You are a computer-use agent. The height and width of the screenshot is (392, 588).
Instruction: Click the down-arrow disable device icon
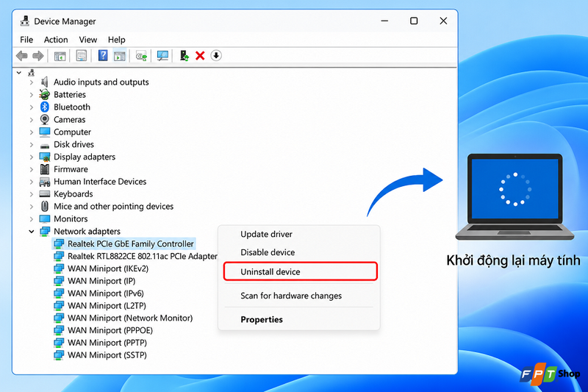tap(216, 55)
